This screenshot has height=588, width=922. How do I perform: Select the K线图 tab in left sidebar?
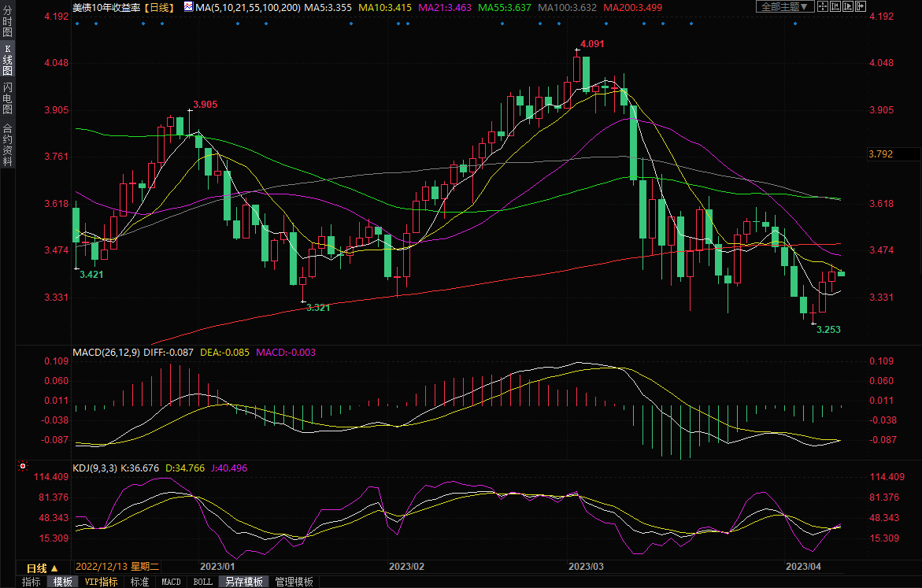tap(7, 65)
